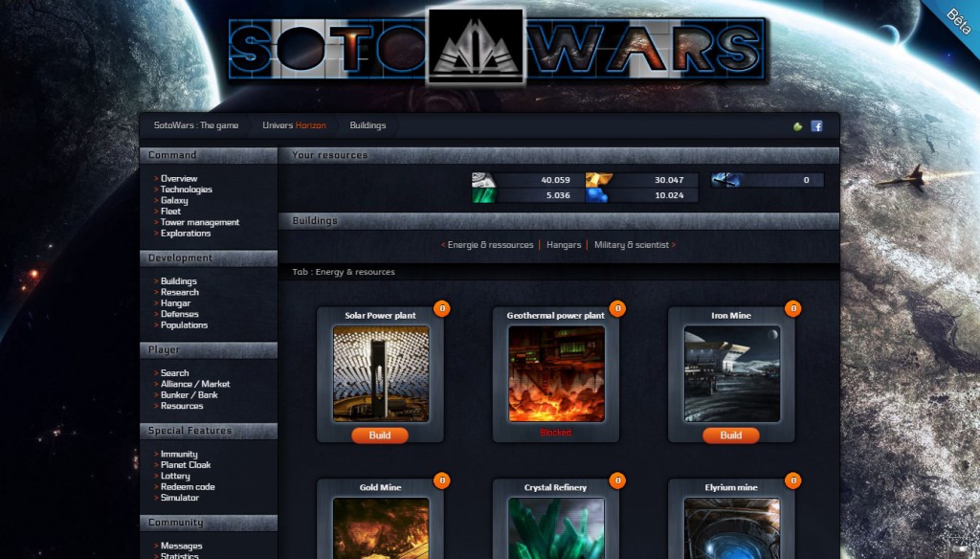Switch to the Hangars buildings tab
980x559 pixels.
tap(564, 245)
